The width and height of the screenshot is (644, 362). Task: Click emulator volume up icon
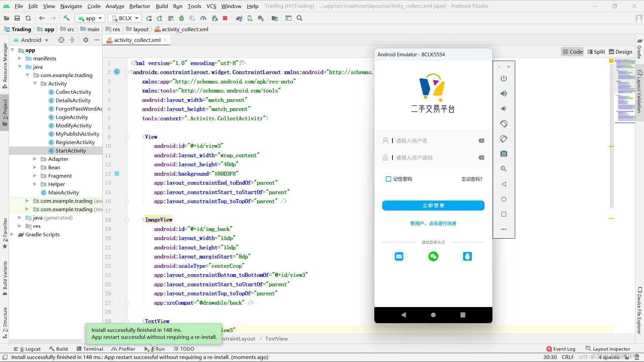click(503, 94)
